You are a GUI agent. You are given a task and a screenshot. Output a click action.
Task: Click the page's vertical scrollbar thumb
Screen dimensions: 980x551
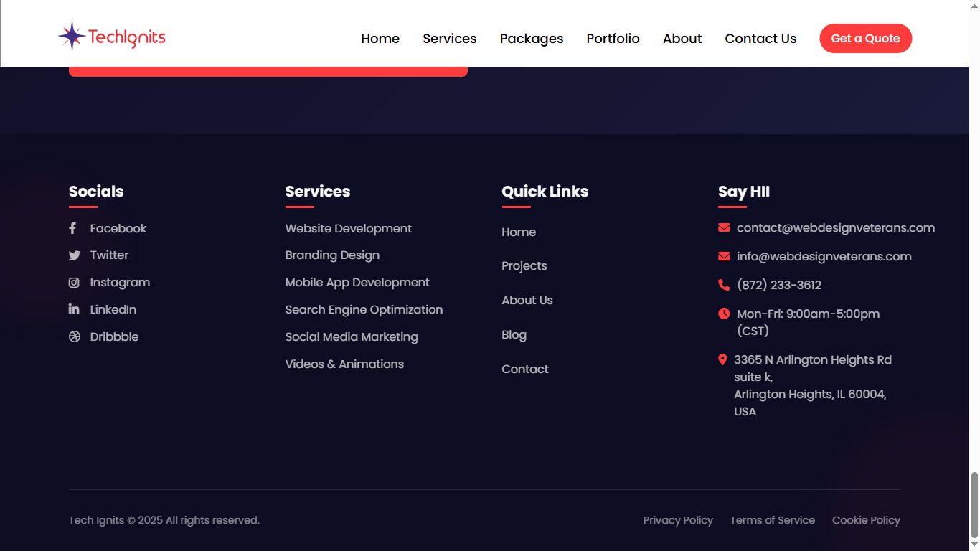tap(974, 504)
